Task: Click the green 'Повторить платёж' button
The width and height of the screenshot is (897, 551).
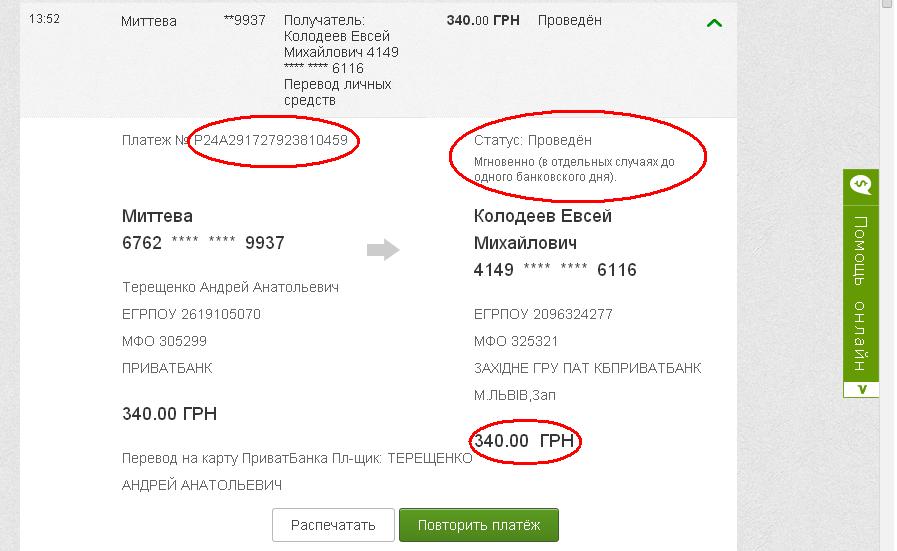Action: pos(478,525)
